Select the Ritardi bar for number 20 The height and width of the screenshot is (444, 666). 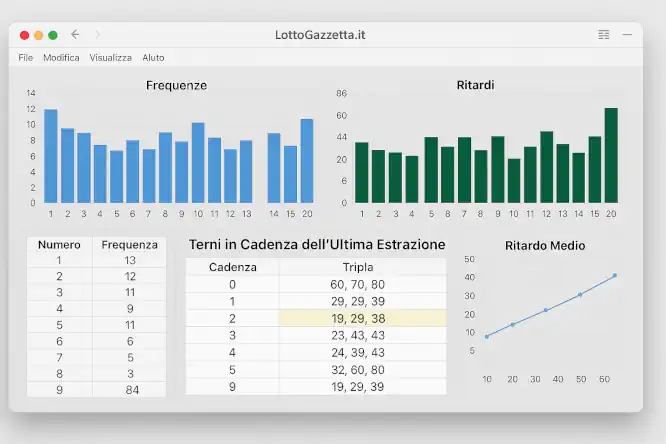pyautogui.click(x=610, y=156)
